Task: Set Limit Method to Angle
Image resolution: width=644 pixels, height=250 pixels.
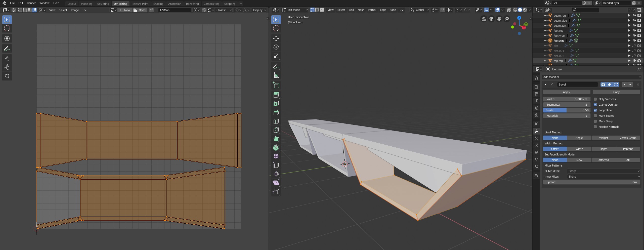Action: 579,138
